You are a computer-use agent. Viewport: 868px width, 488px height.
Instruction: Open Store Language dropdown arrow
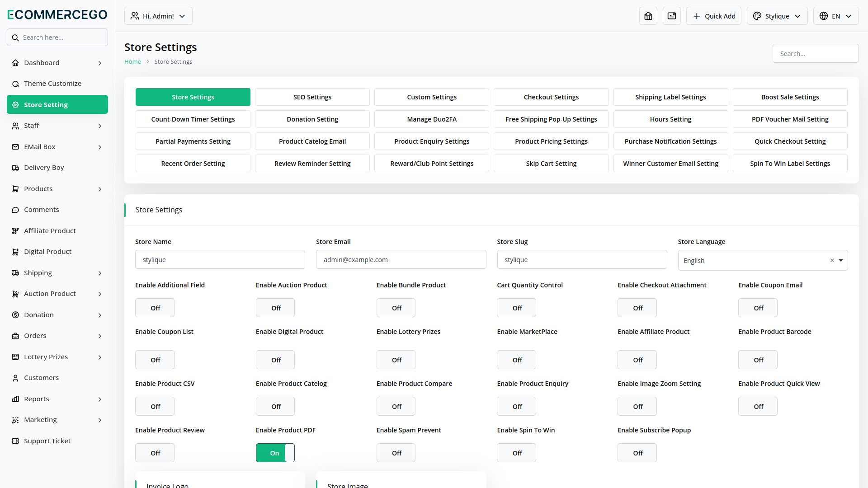click(841, 260)
